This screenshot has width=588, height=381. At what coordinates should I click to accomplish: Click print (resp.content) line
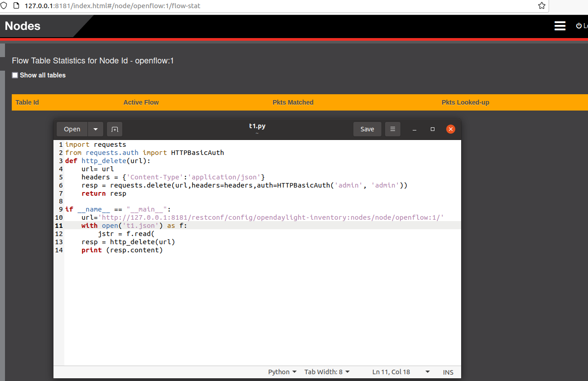point(122,250)
